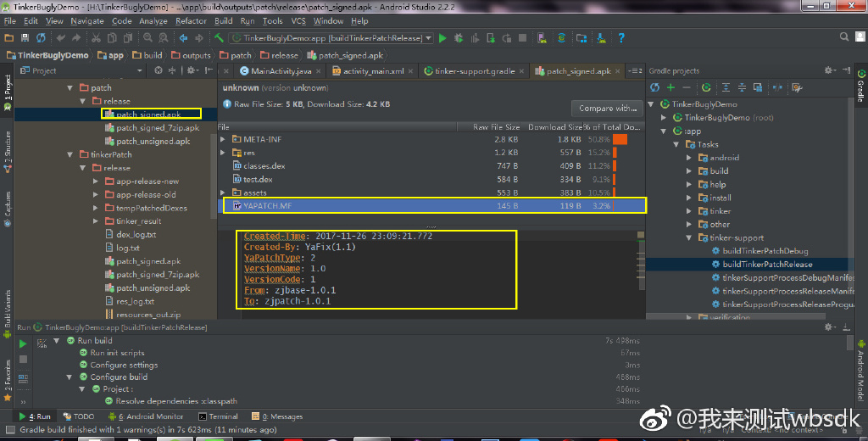Toggle the Terminal tool window
The height and width of the screenshot is (441, 868).
coord(218,416)
